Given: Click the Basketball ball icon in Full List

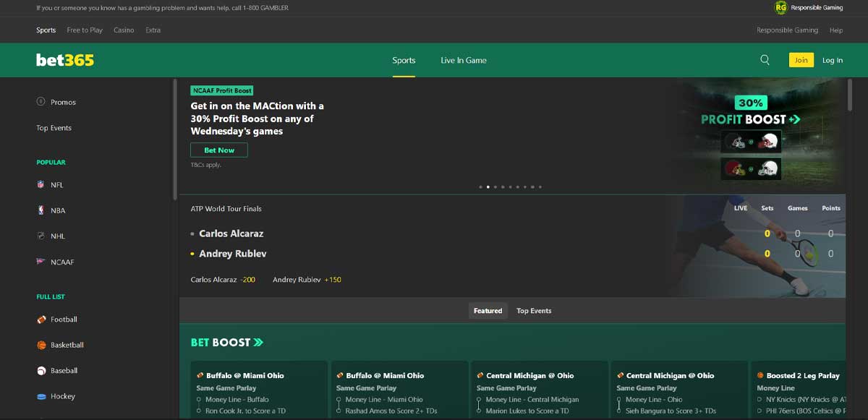Looking at the screenshot, I should tap(41, 345).
